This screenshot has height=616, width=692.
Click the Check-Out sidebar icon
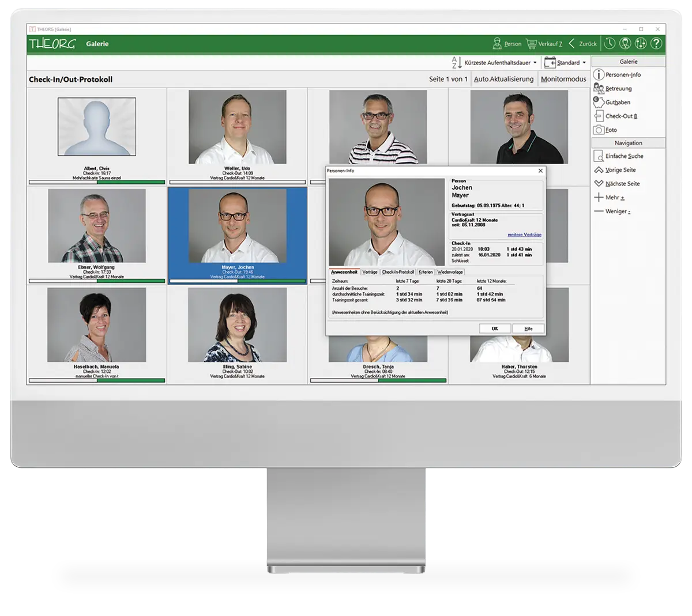[599, 116]
